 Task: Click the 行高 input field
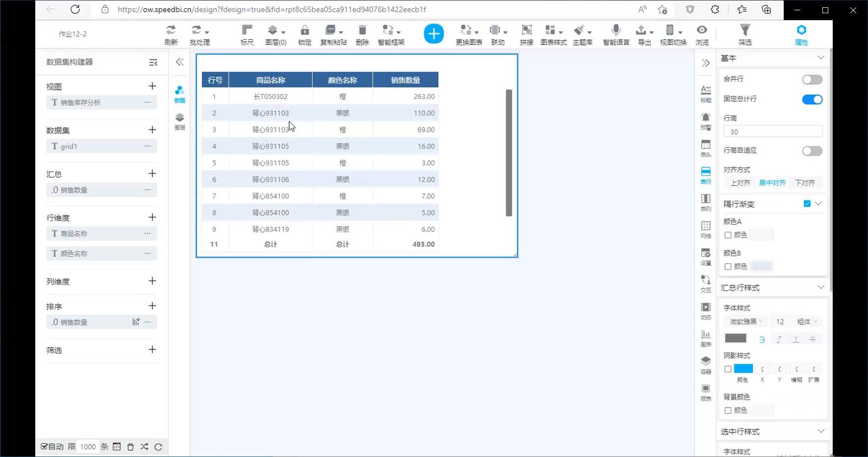coord(772,132)
